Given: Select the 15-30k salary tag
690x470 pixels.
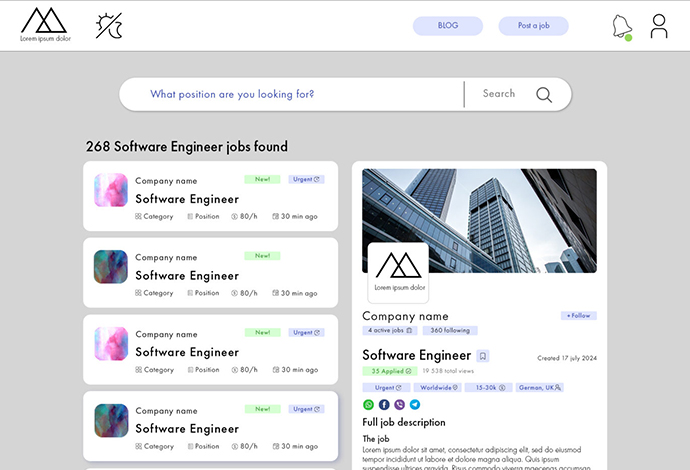Looking at the screenshot, I should point(488,388).
